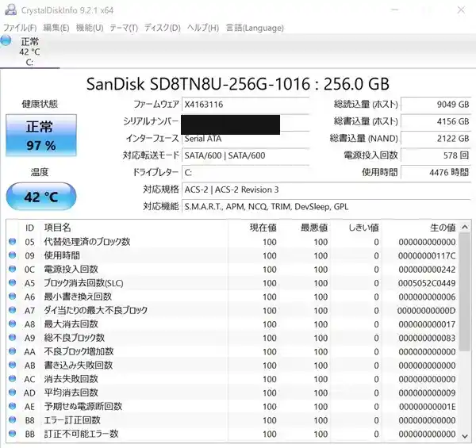Select the 総不良ブロック数 row name
This screenshot has width=476, height=448.
point(75,338)
